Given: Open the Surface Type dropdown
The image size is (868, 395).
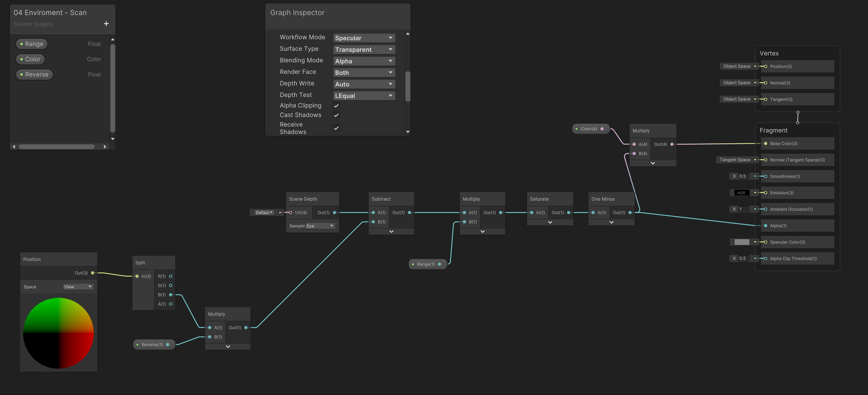Looking at the screenshot, I should pos(364,50).
